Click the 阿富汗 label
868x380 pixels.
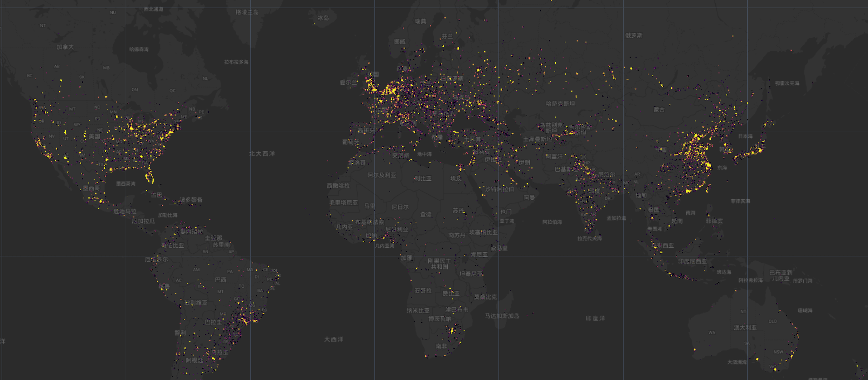[553, 157]
